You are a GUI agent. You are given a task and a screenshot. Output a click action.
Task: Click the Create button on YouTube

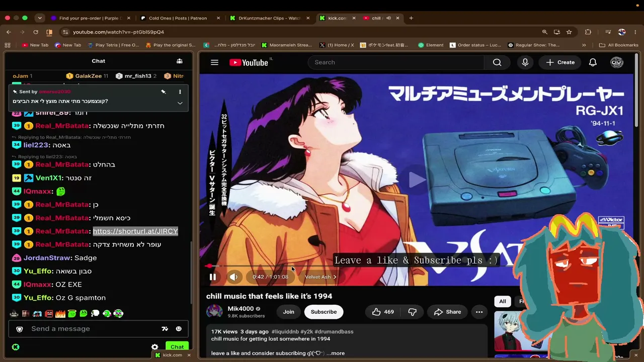(560, 62)
